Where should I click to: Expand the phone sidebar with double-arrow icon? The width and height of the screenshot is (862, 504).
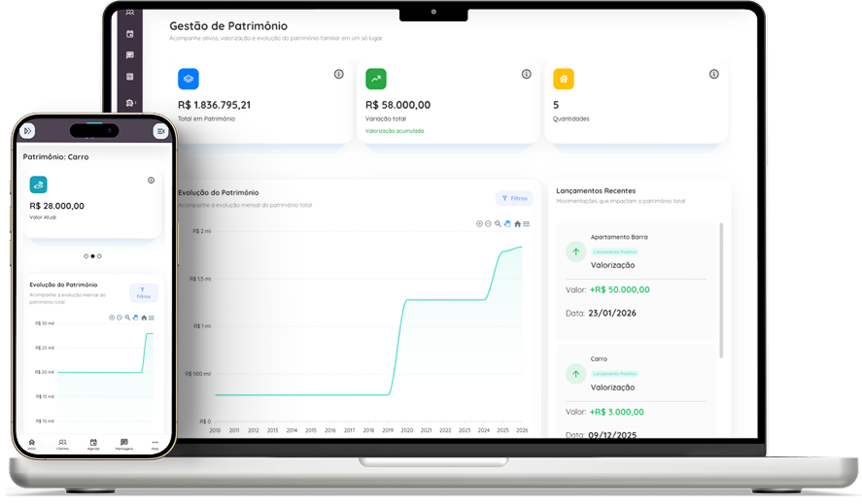(27, 131)
